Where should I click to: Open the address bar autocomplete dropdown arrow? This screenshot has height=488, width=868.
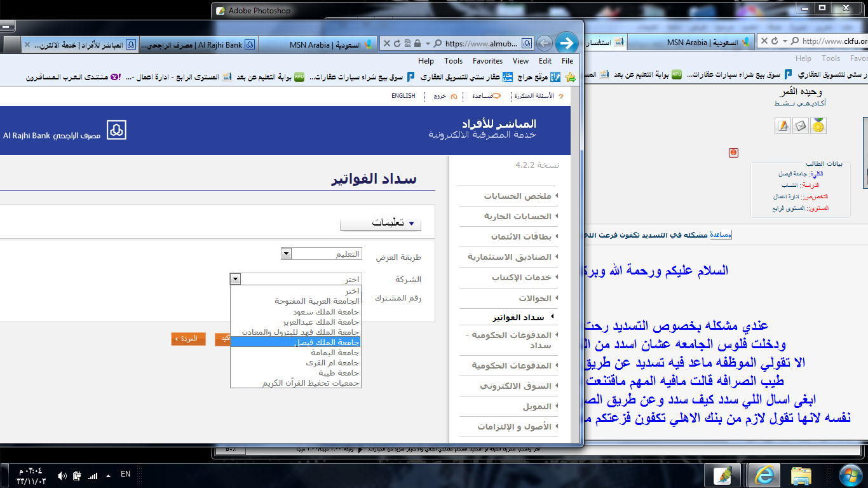pos(428,43)
